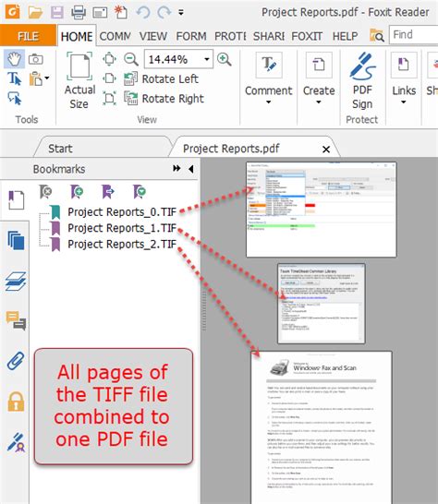This screenshot has height=504, width=438.
Task: Switch to the VIEW ribbon tab
Action: tap(153, 36)
